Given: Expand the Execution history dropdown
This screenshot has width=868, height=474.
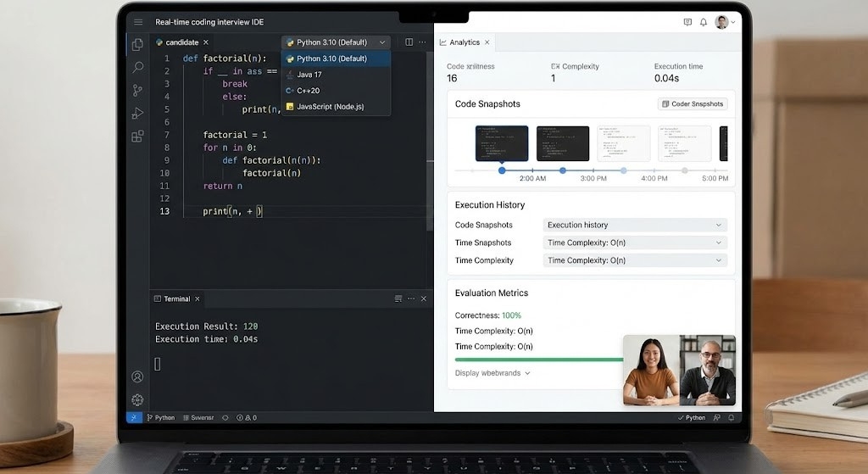Looking at the screenshot, I should pos(635,225).
